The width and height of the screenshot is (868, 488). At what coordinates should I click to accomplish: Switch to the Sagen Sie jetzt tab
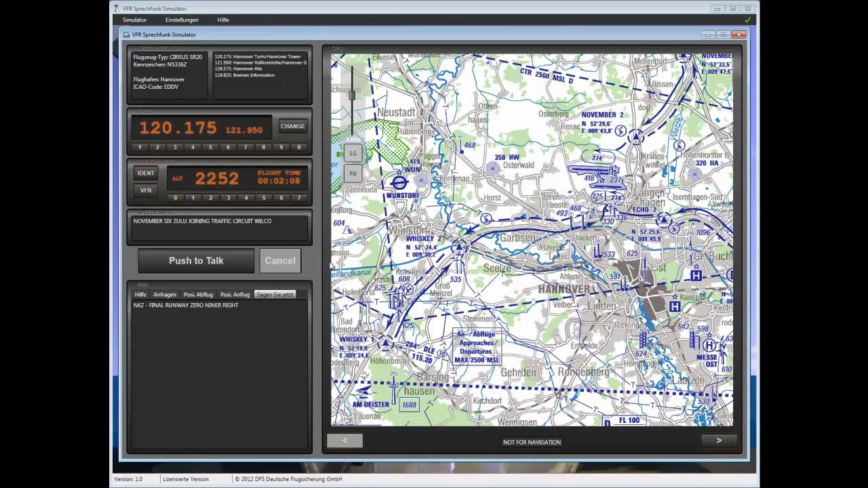click(x=275, y=295)
